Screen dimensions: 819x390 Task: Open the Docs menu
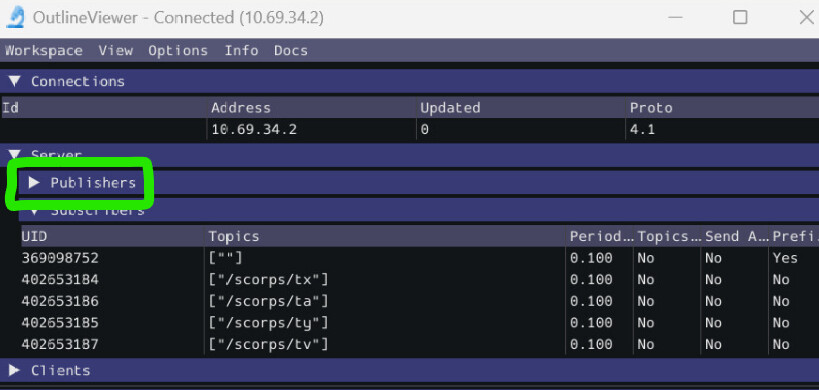291,51
